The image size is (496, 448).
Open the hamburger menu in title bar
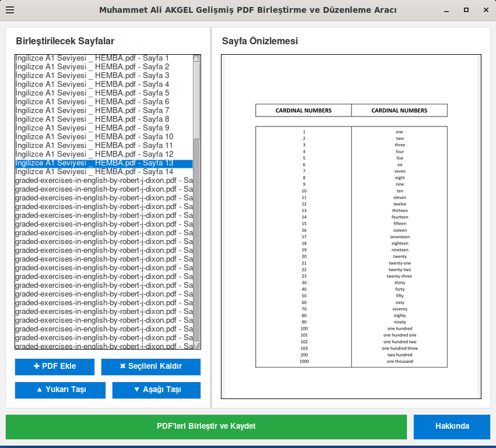point(10,10)
